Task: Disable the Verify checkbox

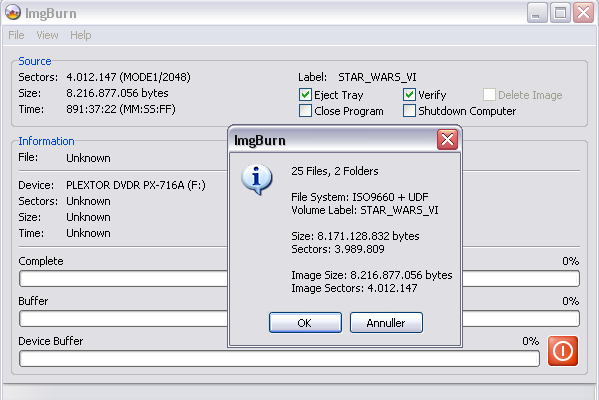Action: coord(409,95)
